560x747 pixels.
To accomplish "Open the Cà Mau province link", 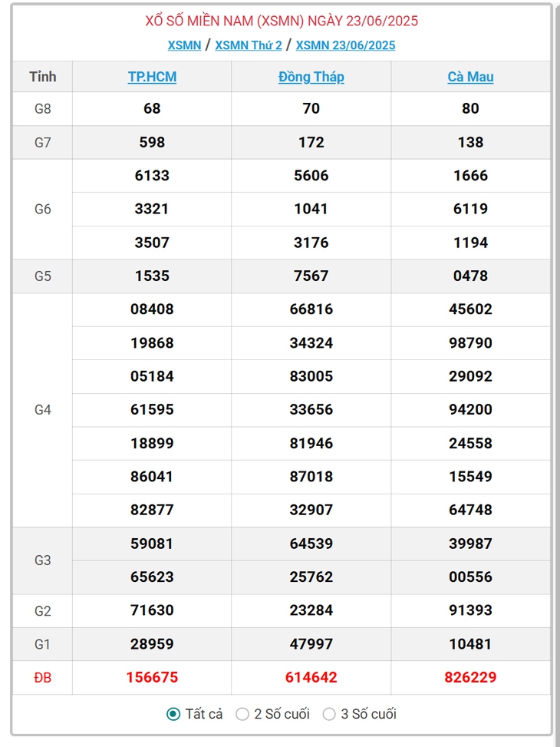I will pyautogui.click(x=470, y=77).
